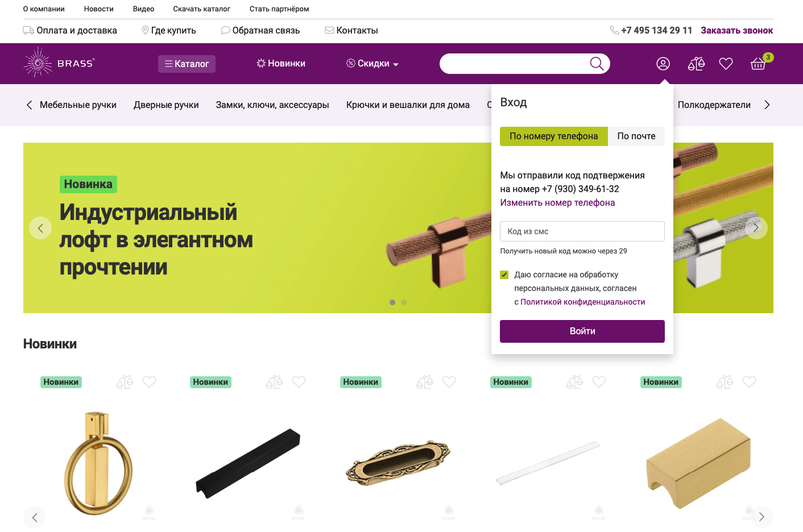Open the shopping basket with 3 items
This screenshot has width=803, height=532.
759,63
